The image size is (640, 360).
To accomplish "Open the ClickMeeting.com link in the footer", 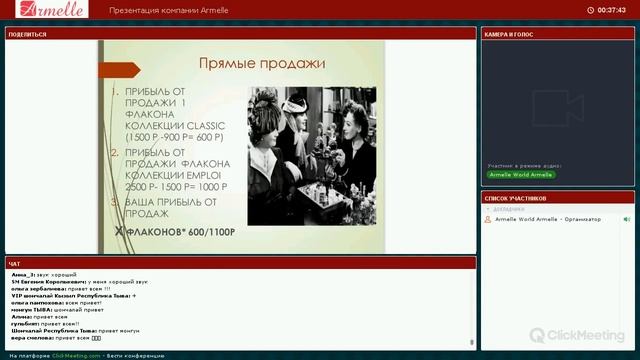I will (x=76, y=356).
